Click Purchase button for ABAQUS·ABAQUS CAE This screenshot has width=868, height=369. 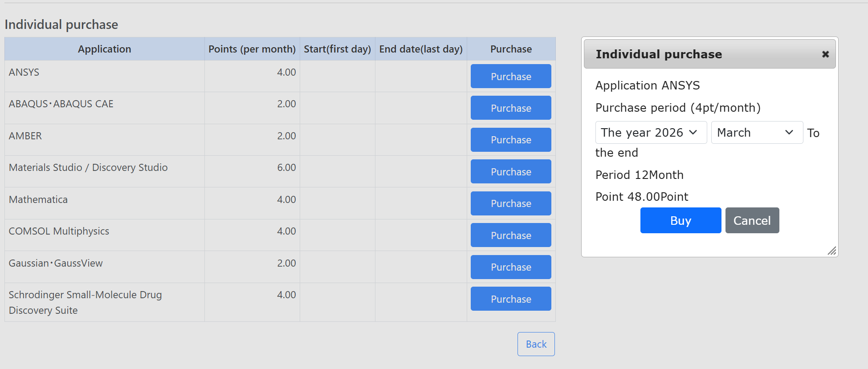click(511, 108)
